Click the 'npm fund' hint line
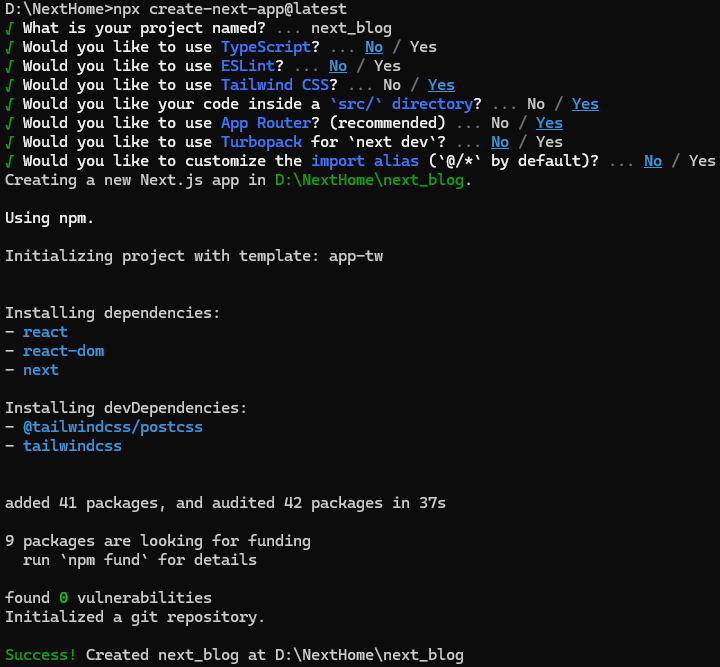This screenshot has width=720, height=667. [140, 560]
